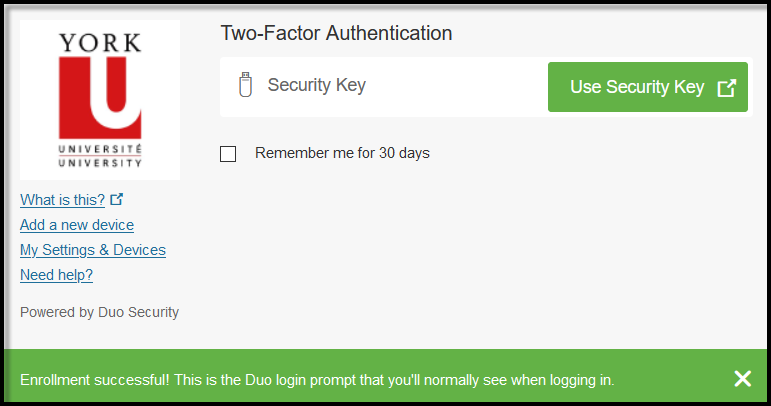This screenshot has width=771, height=406.
Task: Click the Powered by Duo Security text
Action: pyautogui.click(x=99, y=312)
